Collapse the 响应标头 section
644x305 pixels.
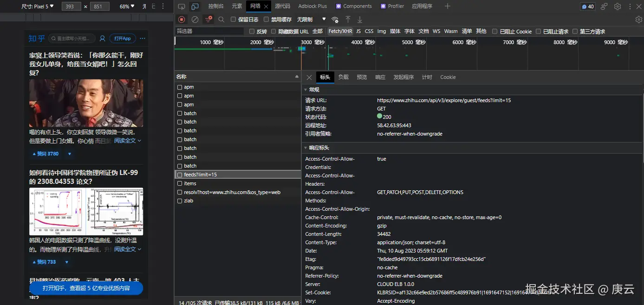click(319, 148)
